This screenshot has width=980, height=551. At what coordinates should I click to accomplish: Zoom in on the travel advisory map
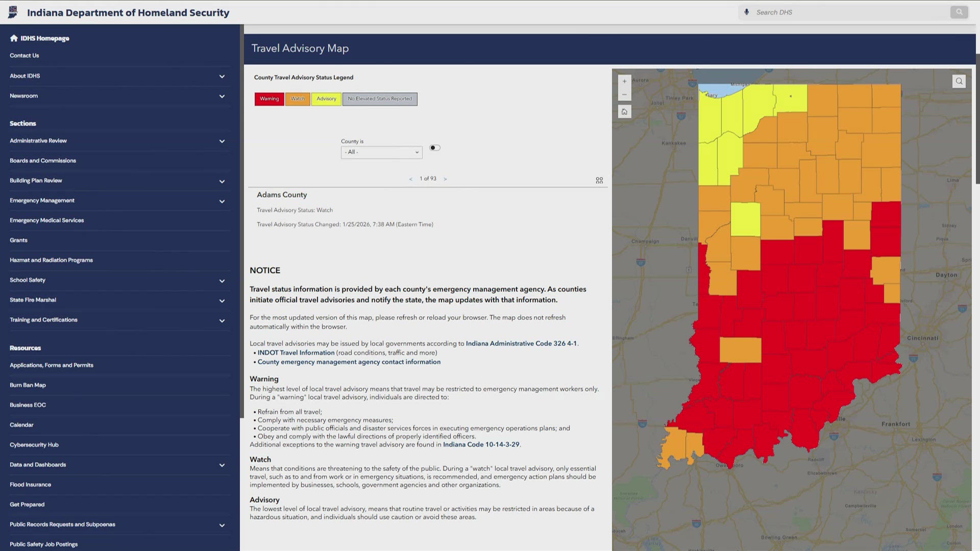(625, 81)
